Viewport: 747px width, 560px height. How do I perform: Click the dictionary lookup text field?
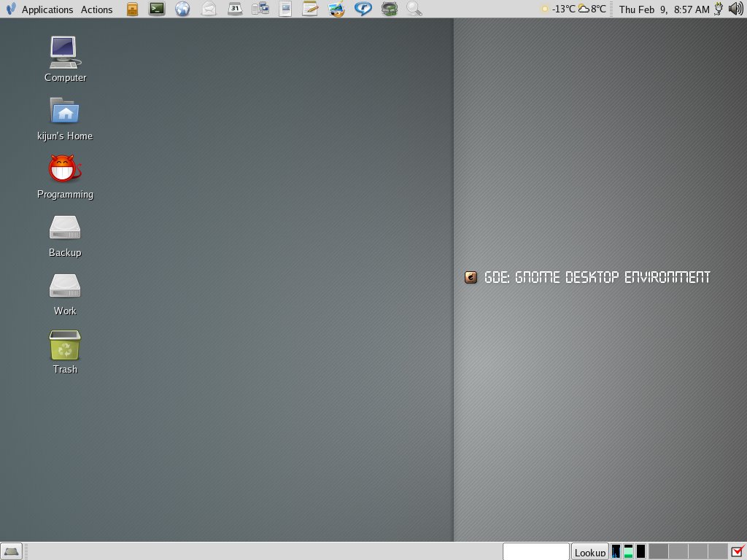tap(536, 551)
